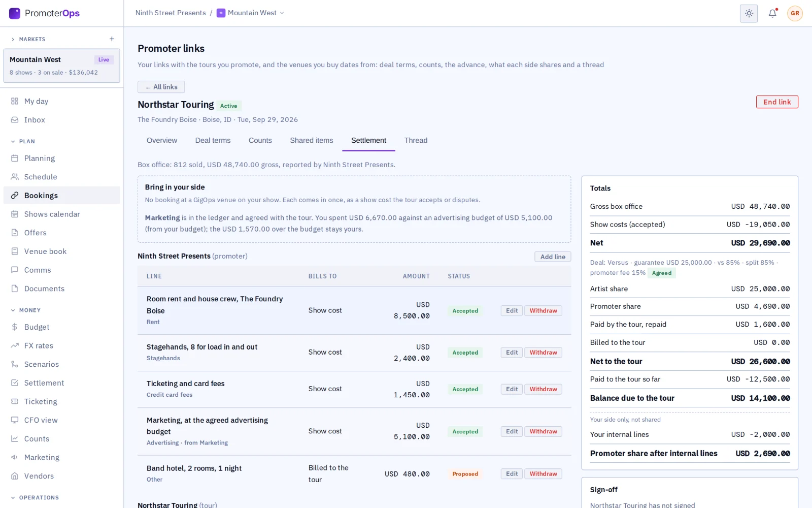
Task: Click the Budget dollar icon
Action: pyautogui.click(x=15, y=327)
